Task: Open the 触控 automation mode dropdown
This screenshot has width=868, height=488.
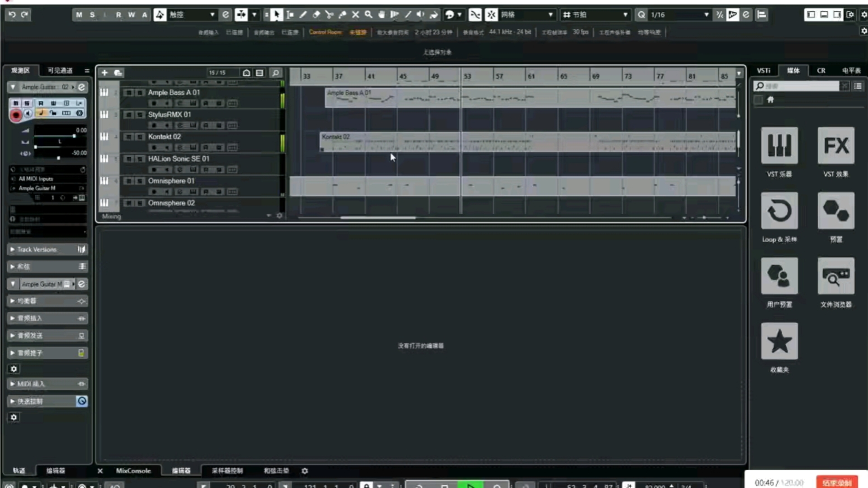Action: [192, 15]
